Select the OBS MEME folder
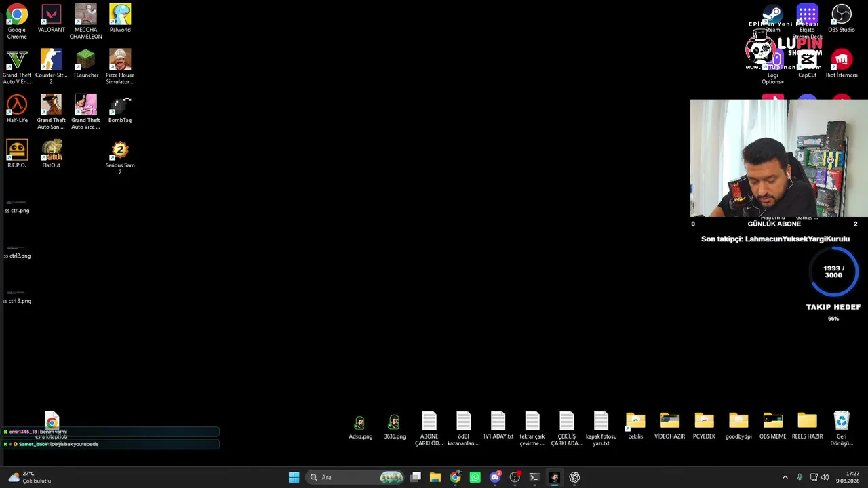 (773, 426)
